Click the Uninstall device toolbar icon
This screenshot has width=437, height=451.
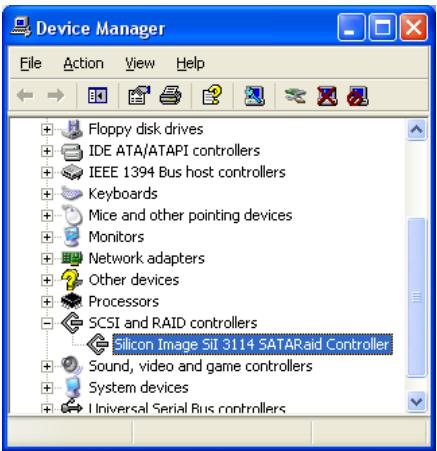pos(327,96)
